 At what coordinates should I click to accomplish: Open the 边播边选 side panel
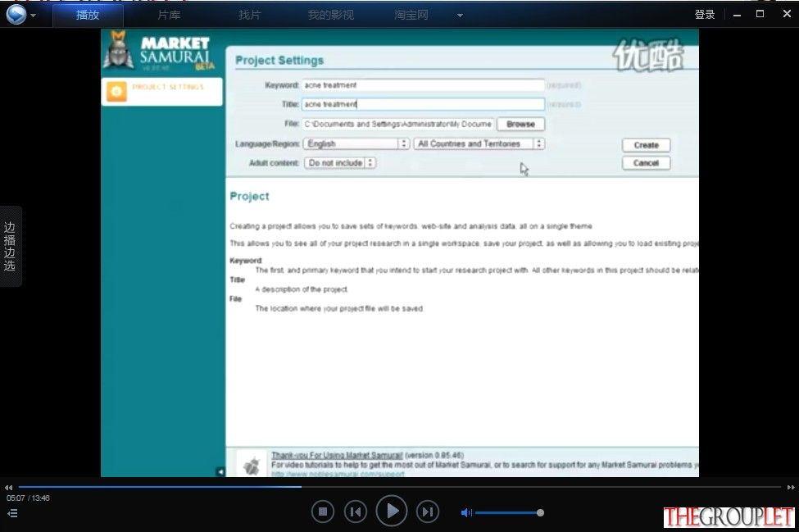coord(10,246)
